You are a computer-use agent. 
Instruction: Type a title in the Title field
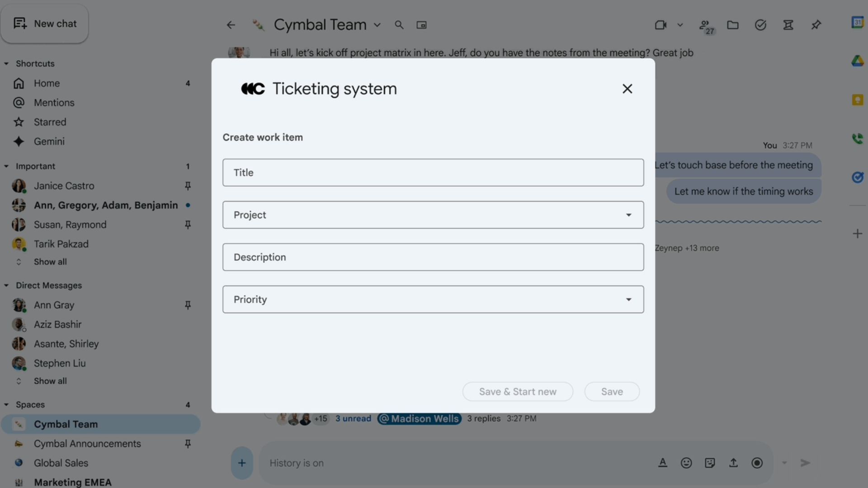pyautogui.click(x=433, y=172)
